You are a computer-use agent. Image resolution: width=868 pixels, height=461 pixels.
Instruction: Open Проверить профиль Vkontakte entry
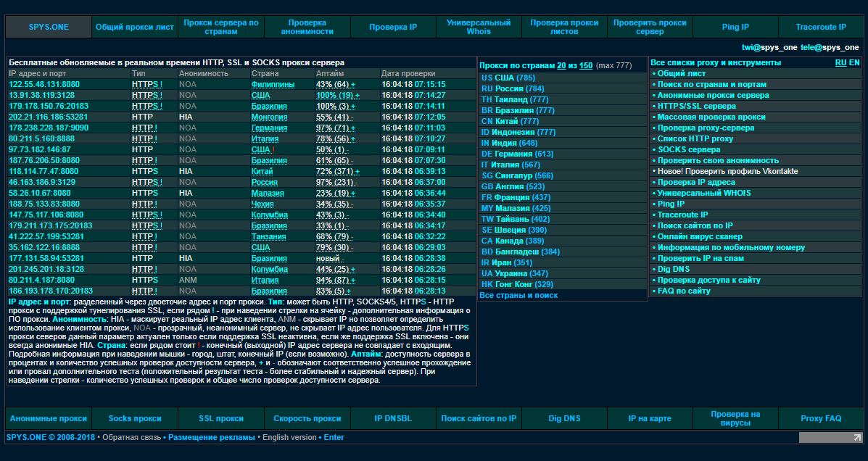point(728,172)
